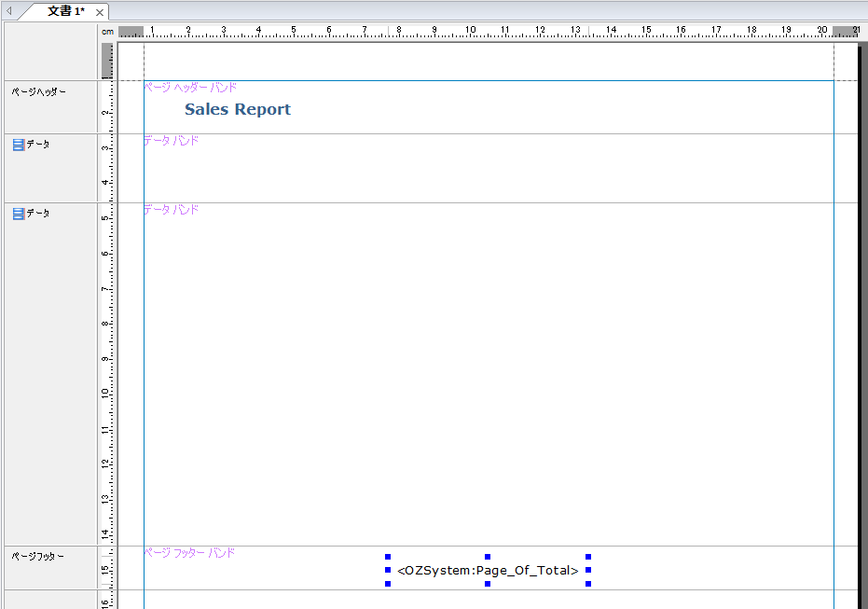Select the ページフッター band in left panel
Image resolution: width=868 pixels, height=609 pixels.
click(x=38, y=557)
